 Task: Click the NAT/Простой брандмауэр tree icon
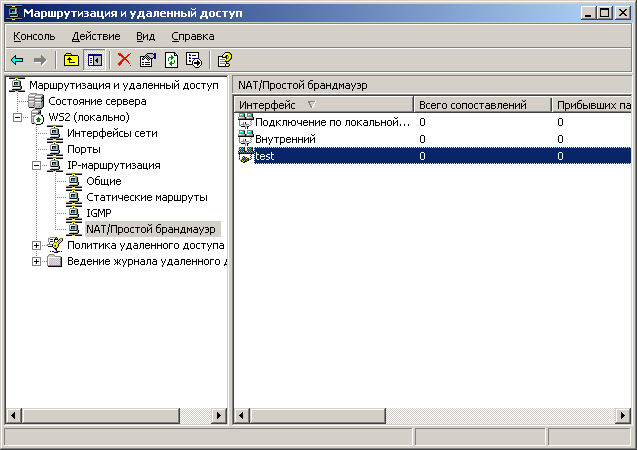coord(74,229)
